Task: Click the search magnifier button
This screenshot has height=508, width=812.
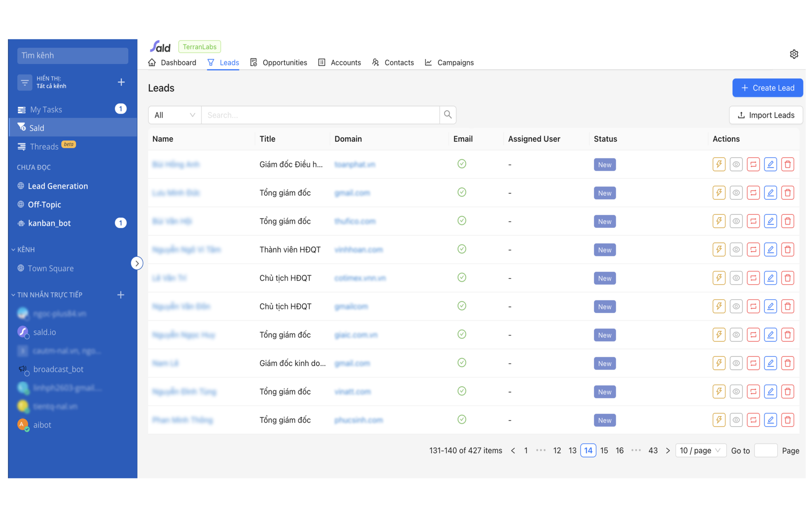Action: click(x=448, y=115)
